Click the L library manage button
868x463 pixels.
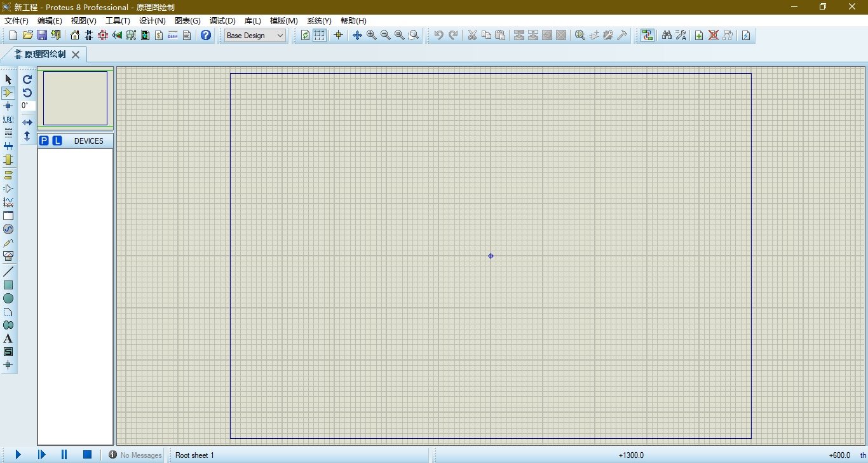click(57, 141)
